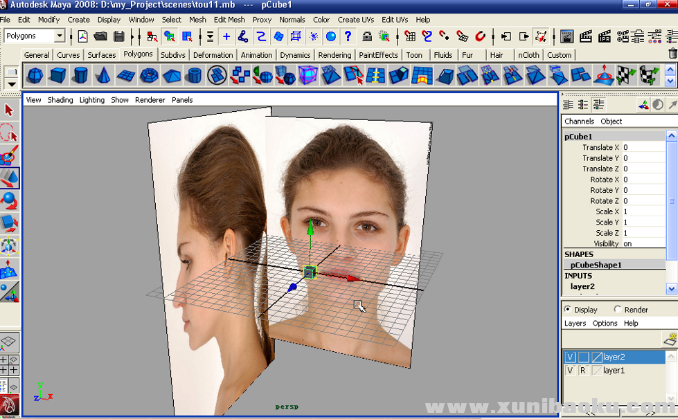Toggle visibility of layer2
678x419 pixels.
[x=570, y=357]
